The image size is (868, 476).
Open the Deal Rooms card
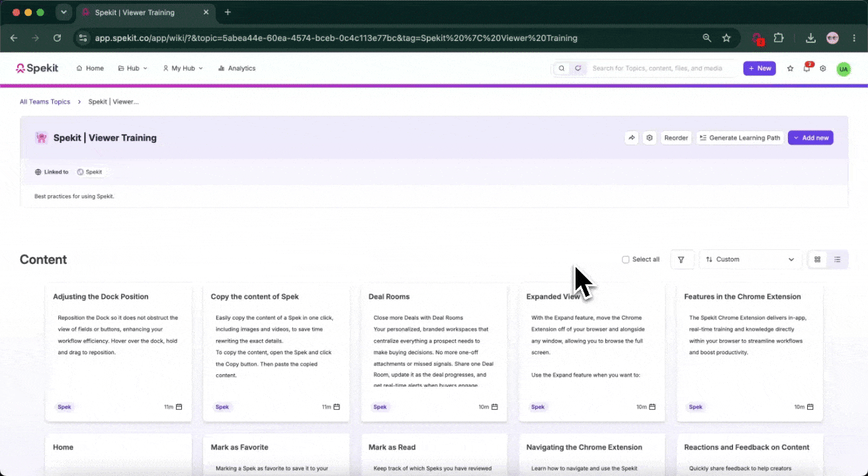click(433, 352)
